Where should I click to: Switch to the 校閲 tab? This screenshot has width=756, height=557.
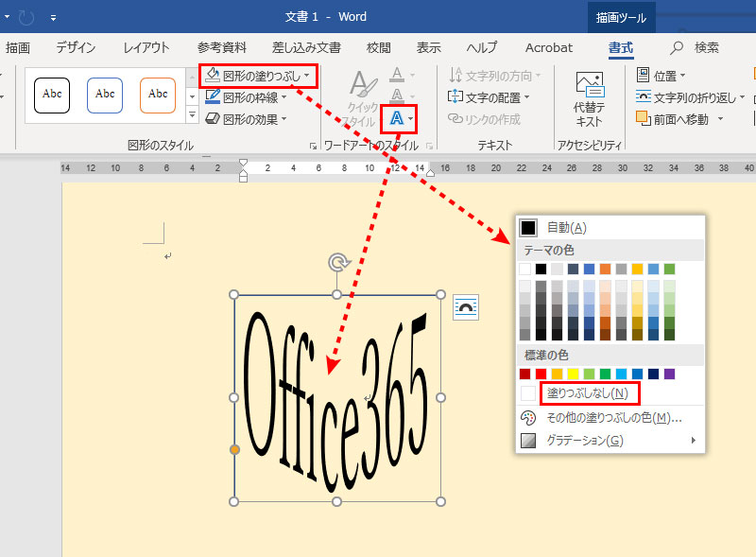[x=379, y=47]
